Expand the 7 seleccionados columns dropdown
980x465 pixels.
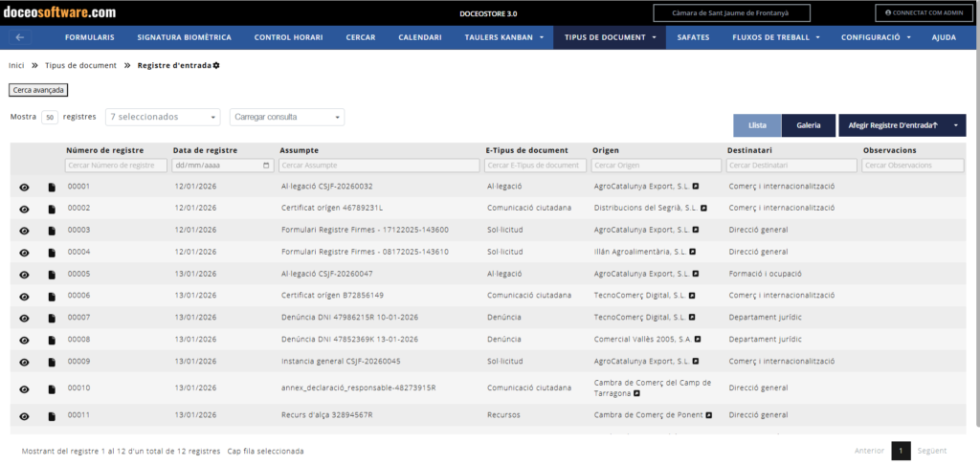point(163,117)
